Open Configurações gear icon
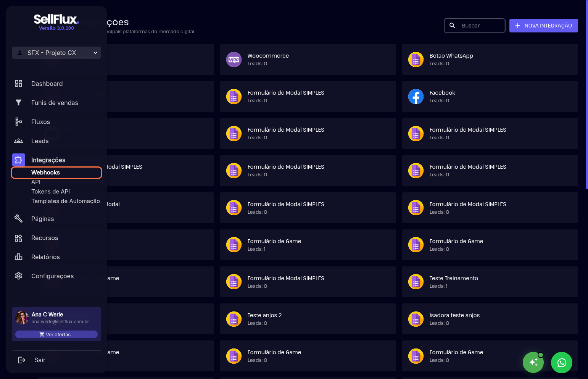The width and height of the screenshot is (588, 379). point(18,276)
